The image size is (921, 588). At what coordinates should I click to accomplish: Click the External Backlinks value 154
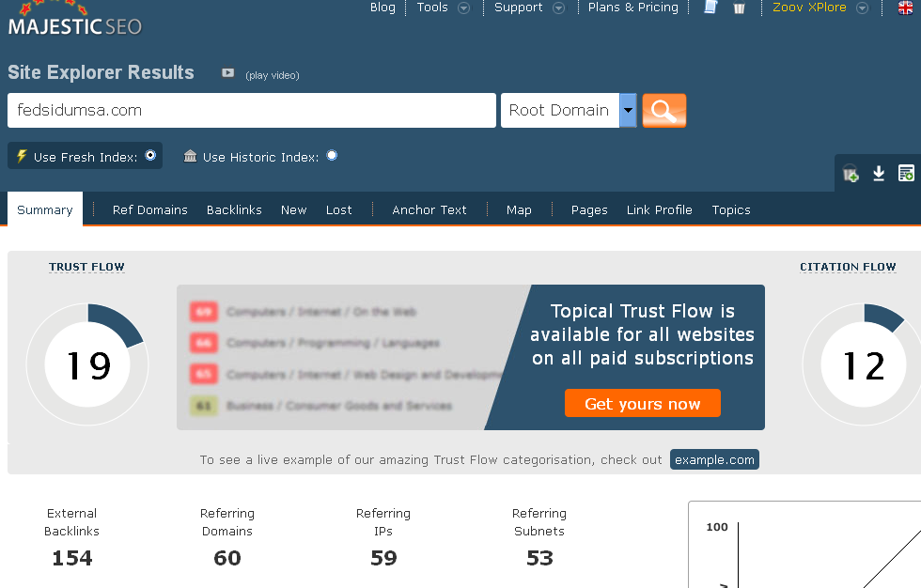(72, 558)
